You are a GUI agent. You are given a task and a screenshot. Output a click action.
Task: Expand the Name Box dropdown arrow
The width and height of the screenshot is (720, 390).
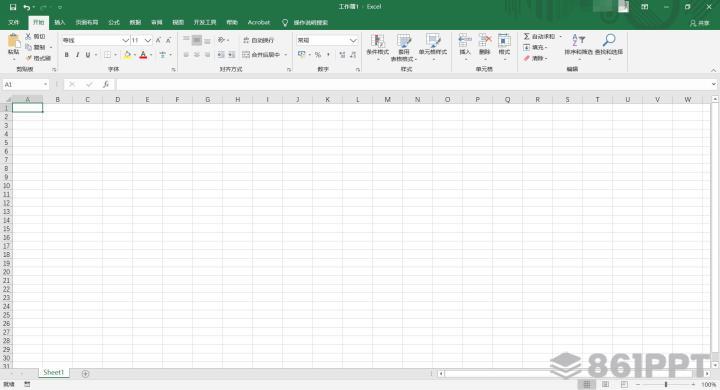45,85
